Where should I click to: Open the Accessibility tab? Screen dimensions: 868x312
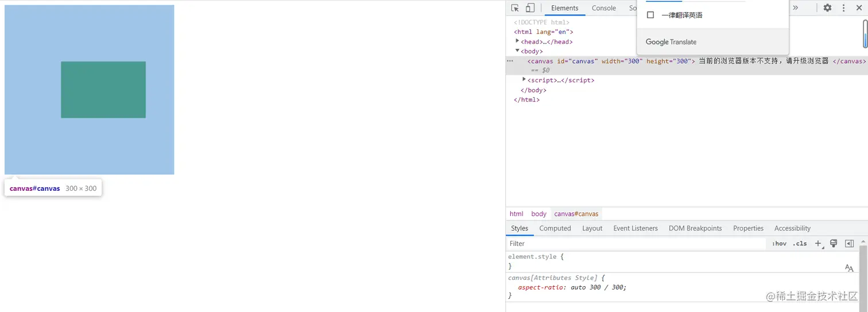792,228
